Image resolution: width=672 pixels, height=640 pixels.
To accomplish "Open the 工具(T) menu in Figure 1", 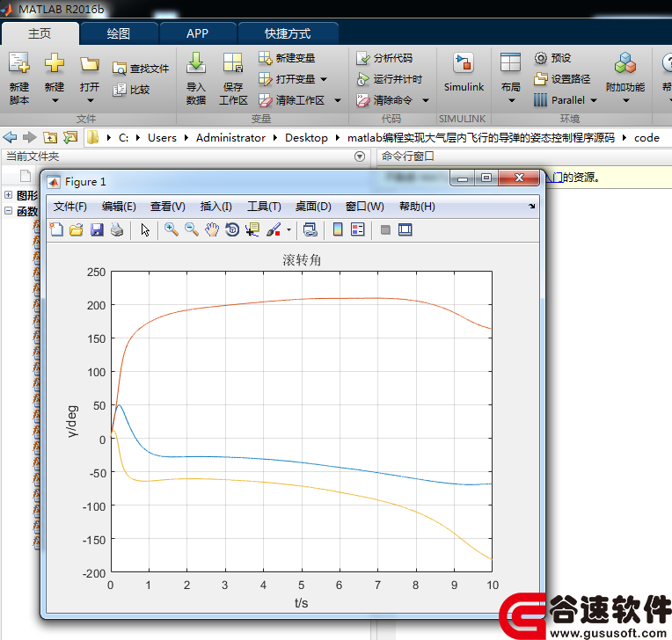I will point(264,207).
